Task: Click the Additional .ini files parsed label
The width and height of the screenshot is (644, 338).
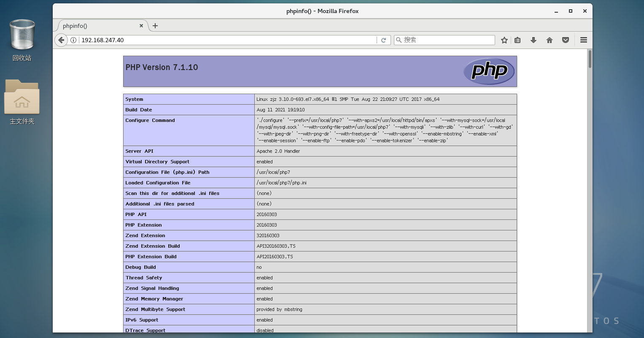Action: (160, 204)
